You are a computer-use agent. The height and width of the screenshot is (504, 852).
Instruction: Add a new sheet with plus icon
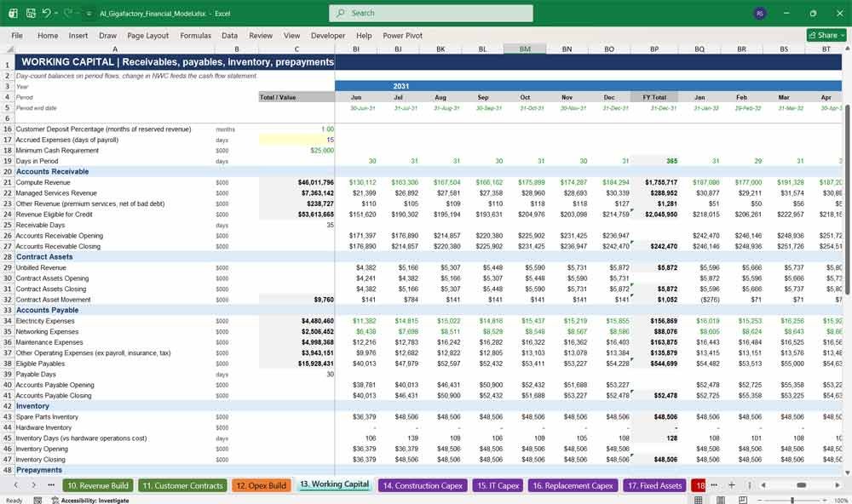(x=731, y=485)
